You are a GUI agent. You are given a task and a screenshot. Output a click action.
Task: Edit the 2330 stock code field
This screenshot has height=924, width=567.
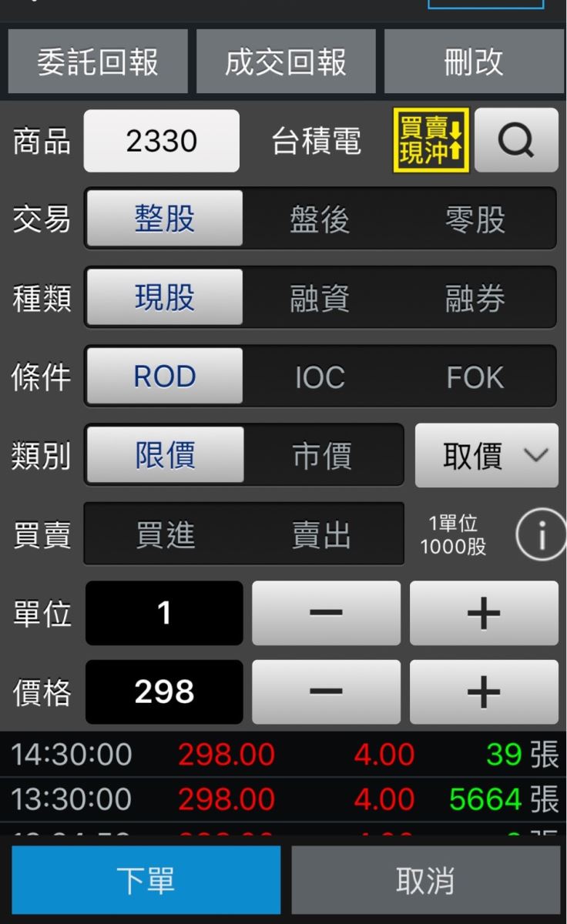point(162,141)
